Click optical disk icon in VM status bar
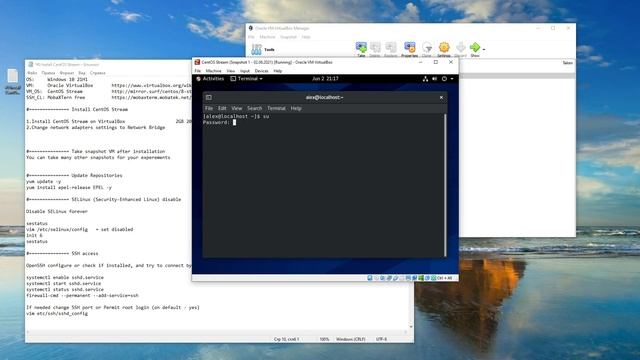Image resolution: width=640 pixels, height=360 pixels. (376, 278)
